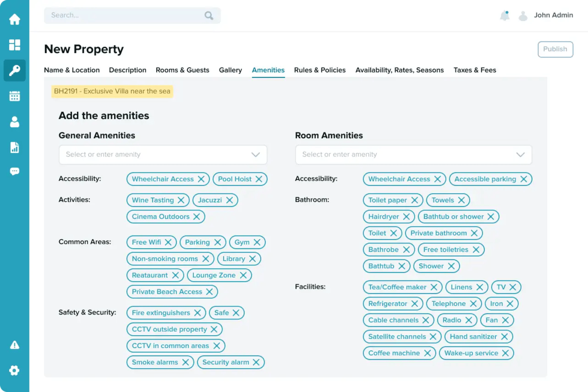
Task: Remove the Hairdryer tag
Action: [x=406, y=217]
